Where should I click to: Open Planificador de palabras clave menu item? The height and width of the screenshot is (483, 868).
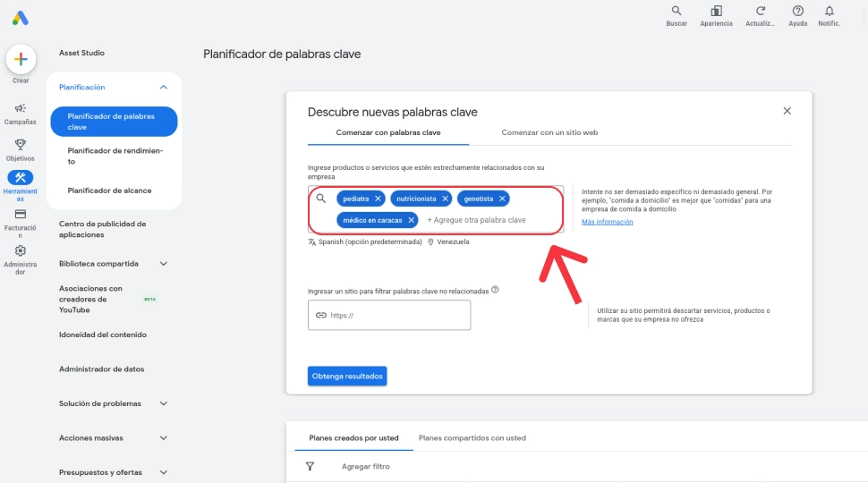[114, 122]
